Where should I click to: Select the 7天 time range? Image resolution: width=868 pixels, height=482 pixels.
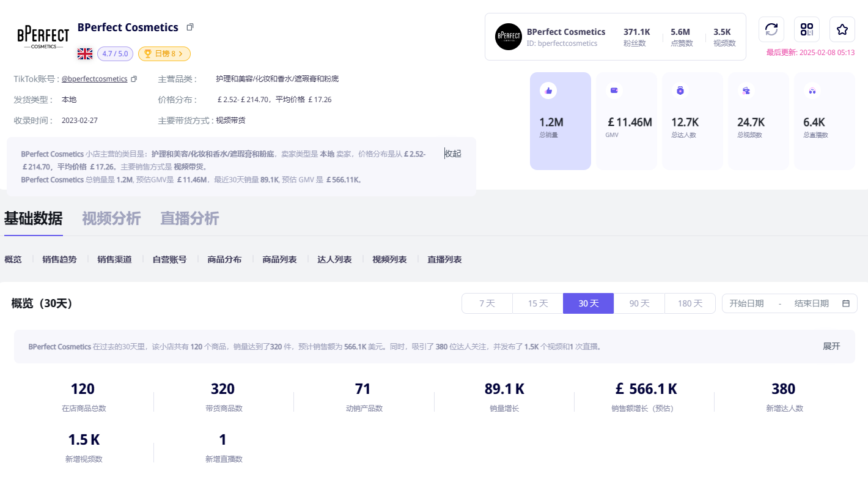[x=487, y=303]
